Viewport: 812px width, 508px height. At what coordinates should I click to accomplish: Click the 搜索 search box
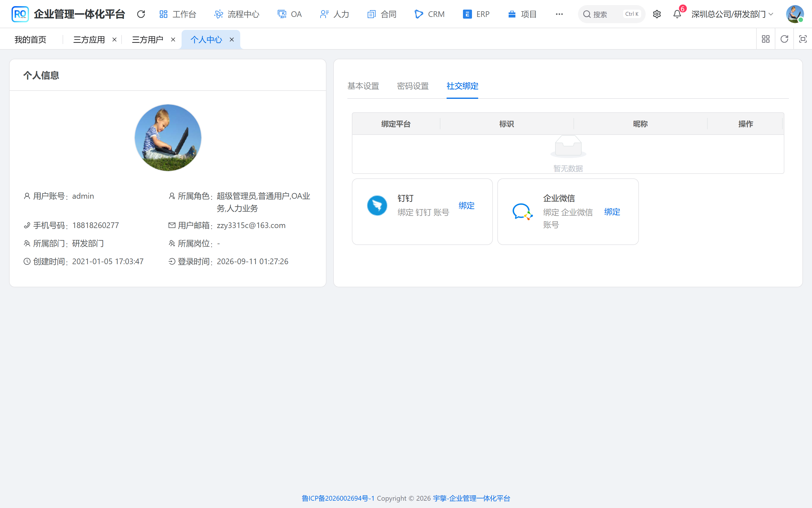(611, 14)
